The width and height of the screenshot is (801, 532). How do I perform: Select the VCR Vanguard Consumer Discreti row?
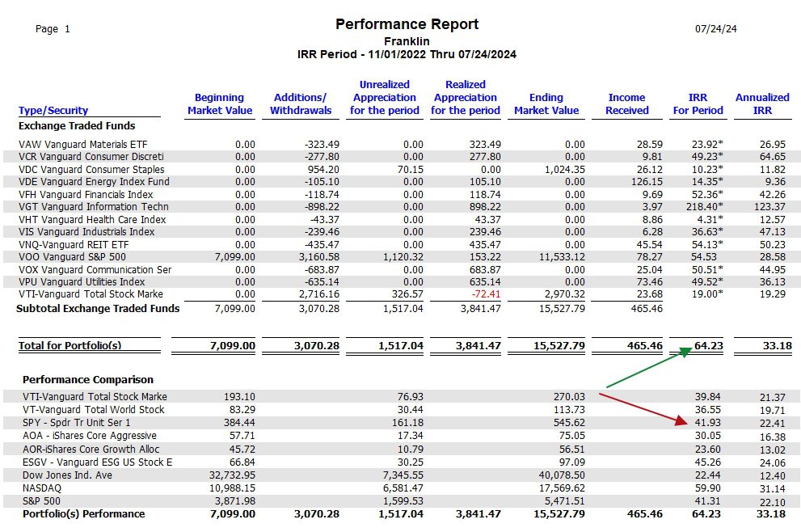coord(402,156)
